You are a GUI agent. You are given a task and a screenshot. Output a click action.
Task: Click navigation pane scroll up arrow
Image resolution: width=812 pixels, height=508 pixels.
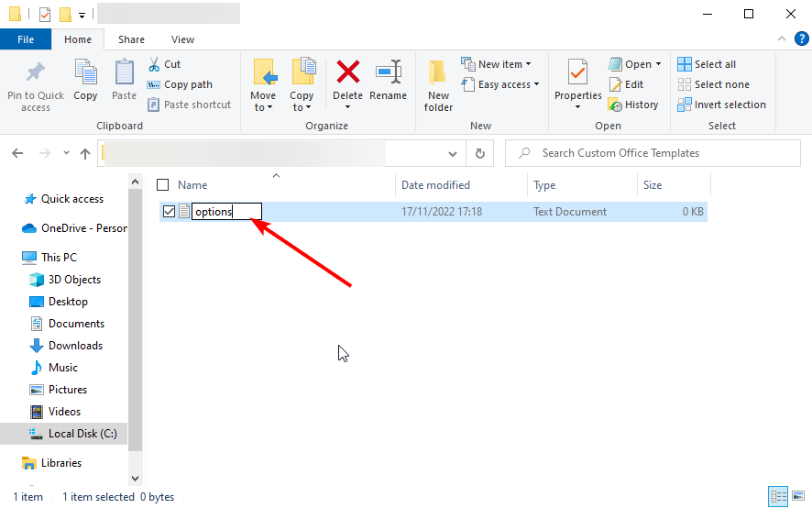coord(135,182)
